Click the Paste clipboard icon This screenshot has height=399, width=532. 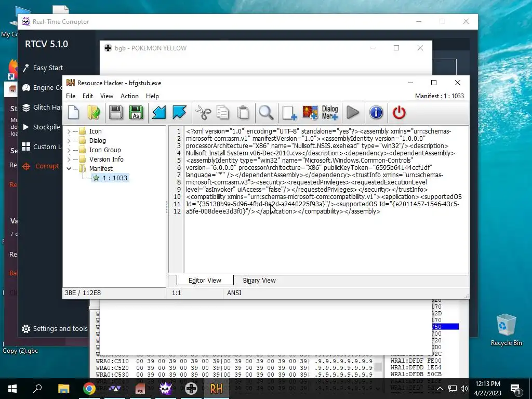pos(243,113)
